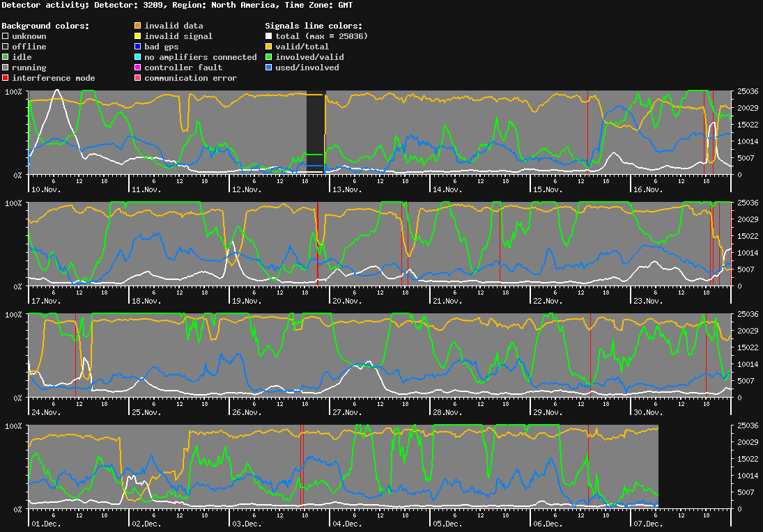
Task: Select the magenta 'controller fault' legend icon
Action: [137, 67]
